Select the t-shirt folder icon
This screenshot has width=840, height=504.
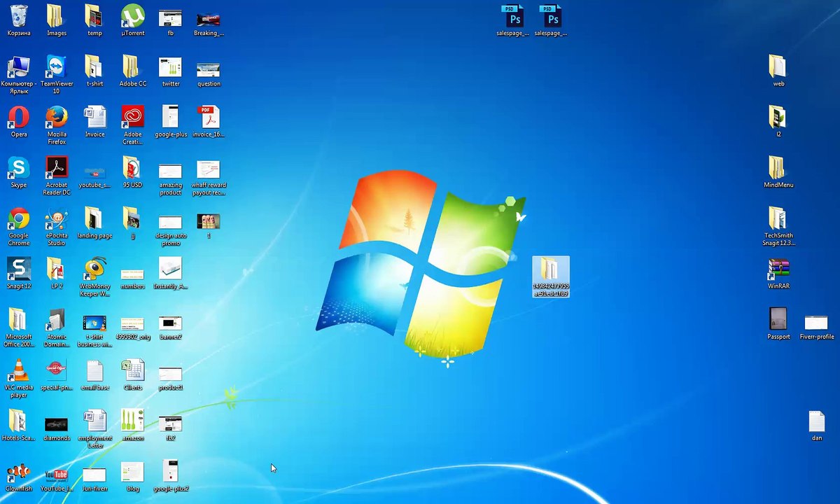(x=94, y=71)
